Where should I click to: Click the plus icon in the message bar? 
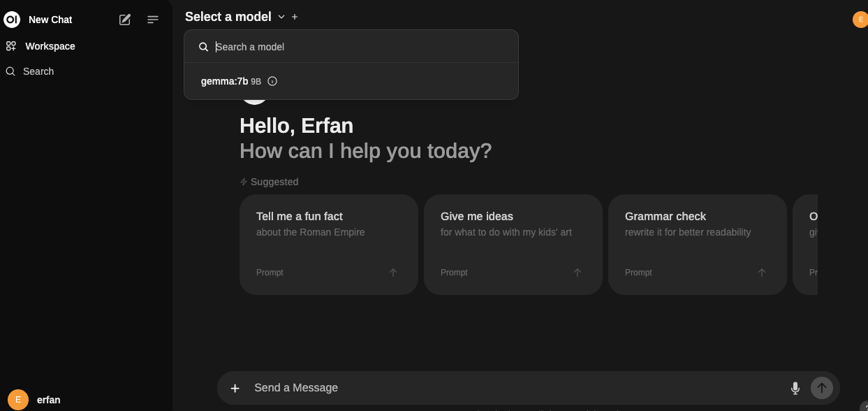click(x=235, y=387)
